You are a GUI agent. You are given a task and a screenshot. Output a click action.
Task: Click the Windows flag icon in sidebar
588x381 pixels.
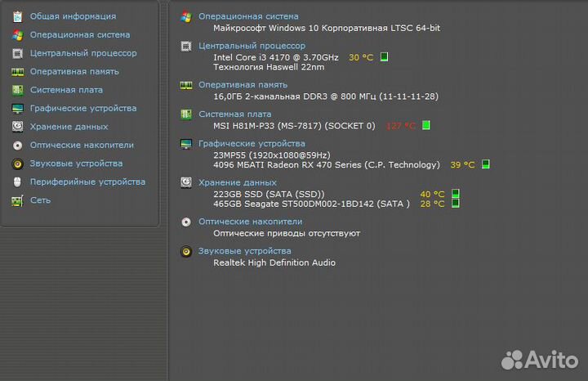pyautogui.click(x=17, y=35)
